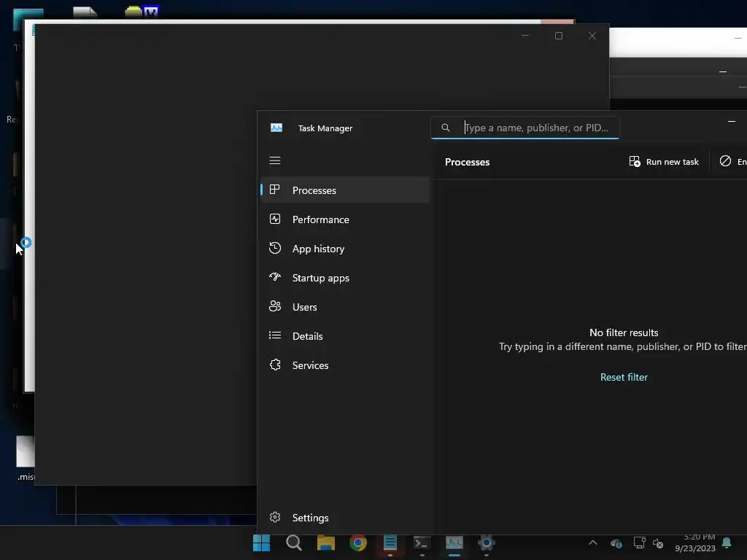Switch to the Performance page
This screenshot has width=747, height=560.
[x=345, y=219]
